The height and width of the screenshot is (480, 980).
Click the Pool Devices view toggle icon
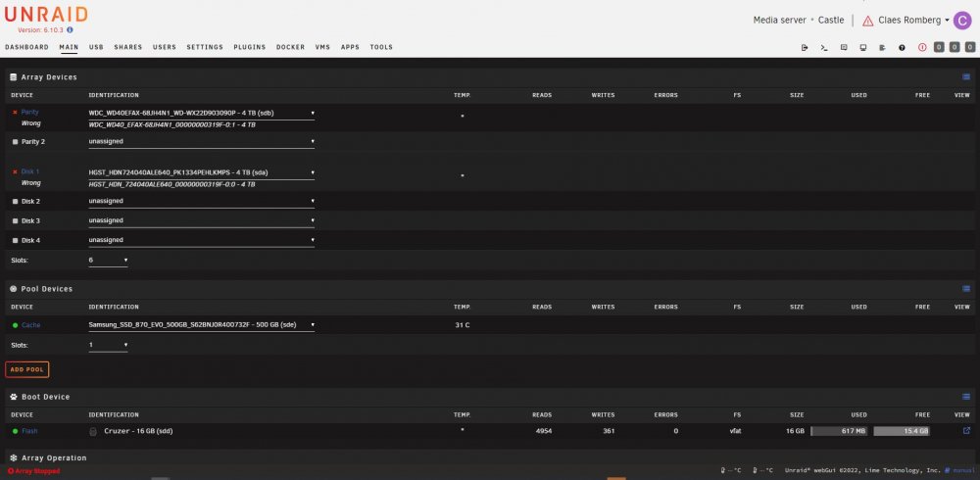click(966, 289)
